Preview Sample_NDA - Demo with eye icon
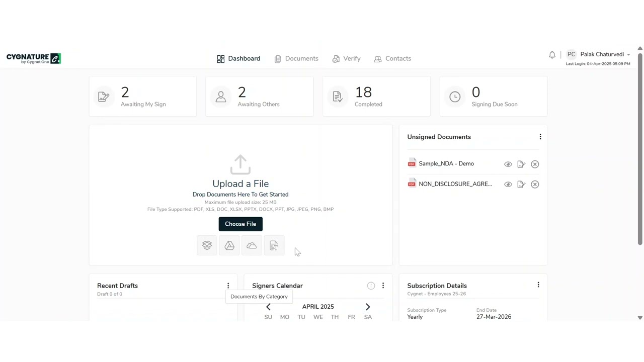This screenshot has width=644, height=362. [x=508, y=164]
